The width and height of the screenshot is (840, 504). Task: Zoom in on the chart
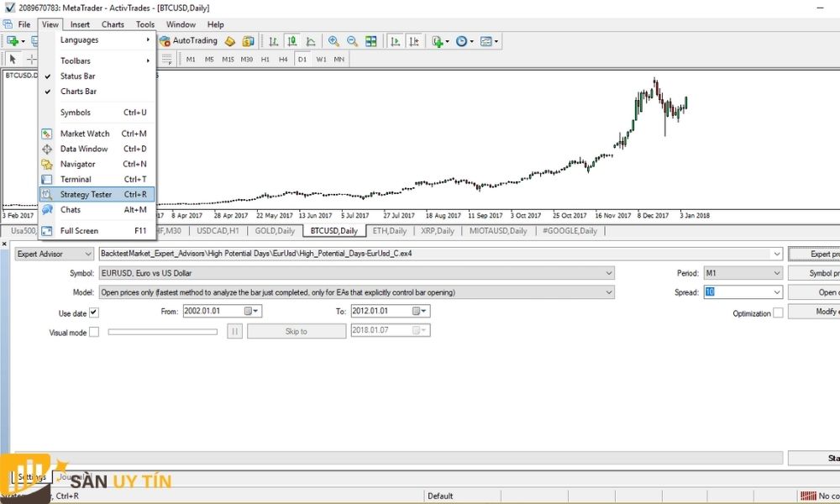point(333,41)
